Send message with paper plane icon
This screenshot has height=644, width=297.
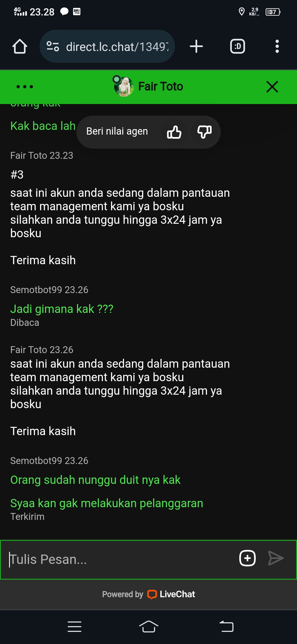(276, 558)
